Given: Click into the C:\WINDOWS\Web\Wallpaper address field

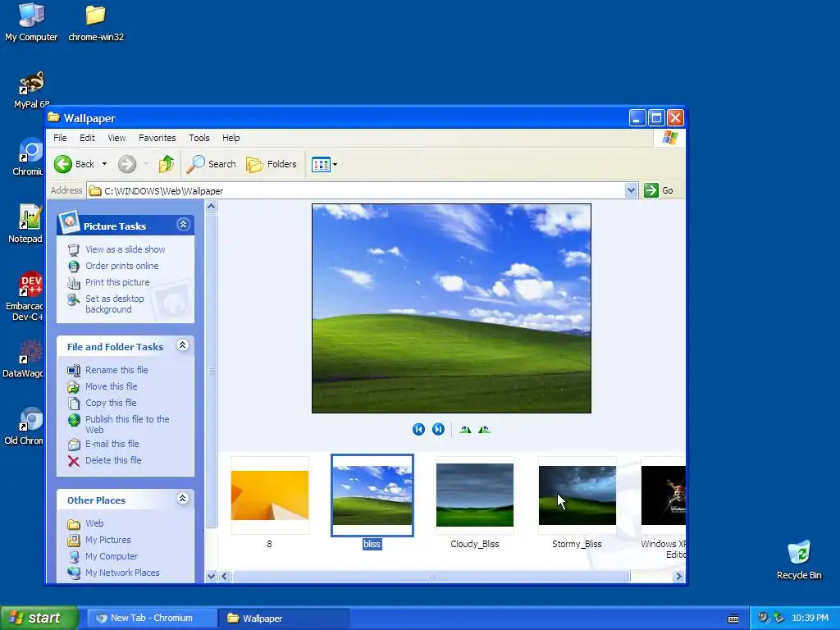Looking at the screenshot, I should coord(356,190).
